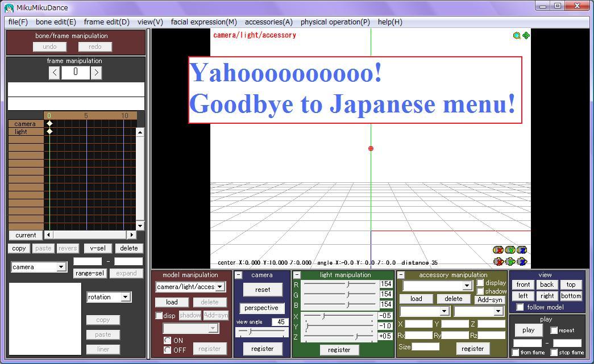594x364 pixels.
Task: Click the red X rotation icon in viewport
Action: [x=498, y=250]
